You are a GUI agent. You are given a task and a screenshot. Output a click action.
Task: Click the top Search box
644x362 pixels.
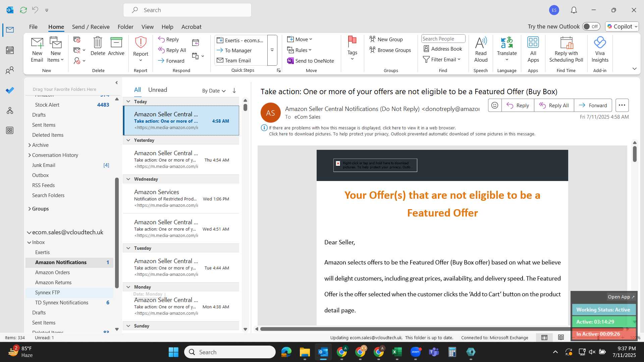pos(187,10)
